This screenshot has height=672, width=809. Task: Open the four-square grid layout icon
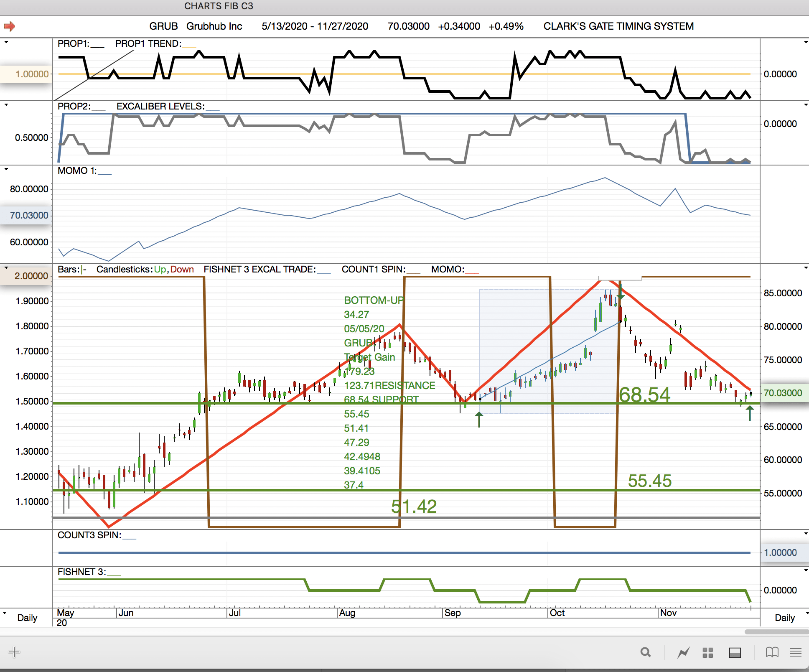708,652
